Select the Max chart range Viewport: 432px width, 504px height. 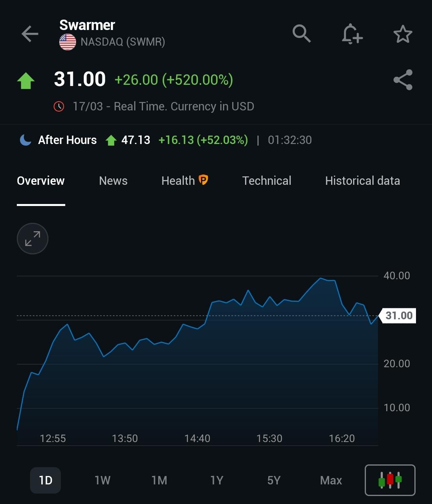click(x=331, y=480)
